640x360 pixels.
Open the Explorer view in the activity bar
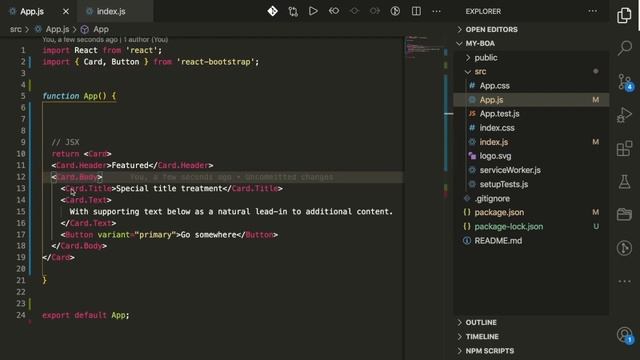(624, 16)
